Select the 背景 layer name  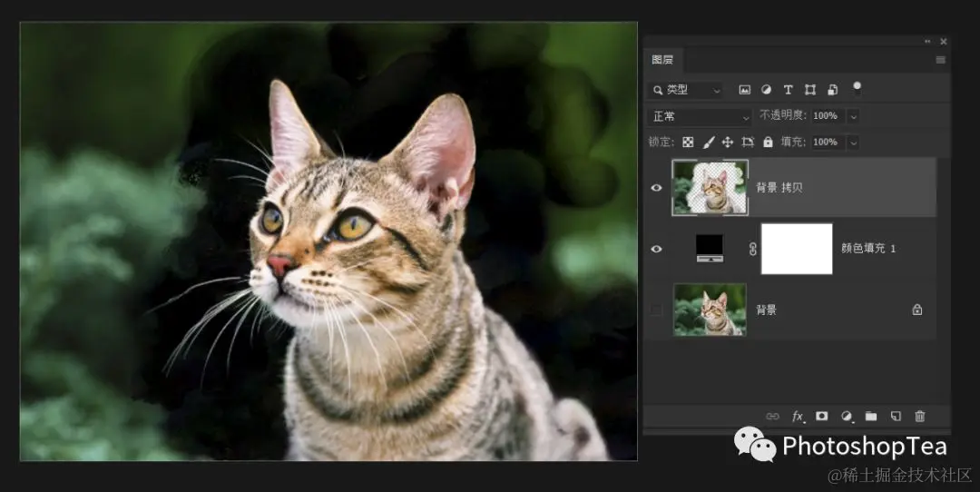tap(766, 310)
